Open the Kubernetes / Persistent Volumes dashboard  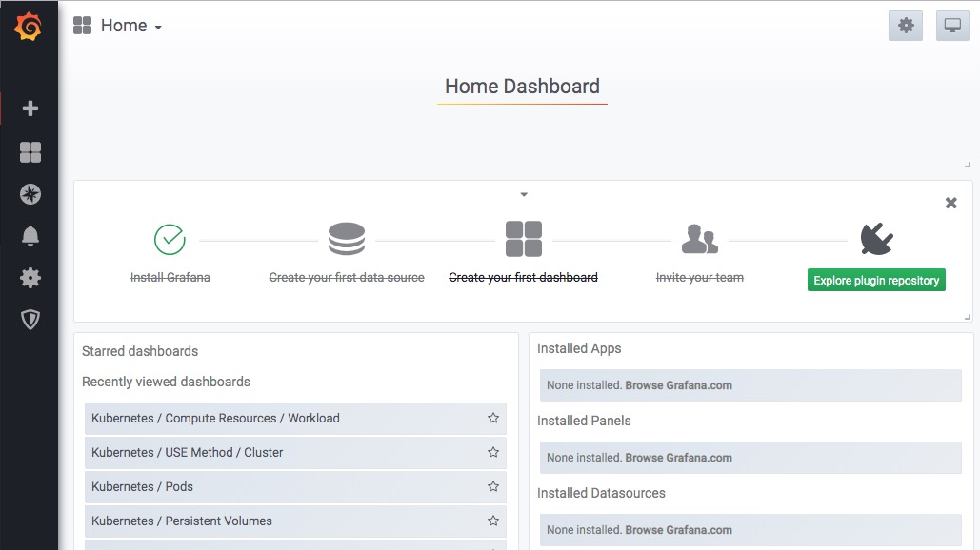point(182,521)
